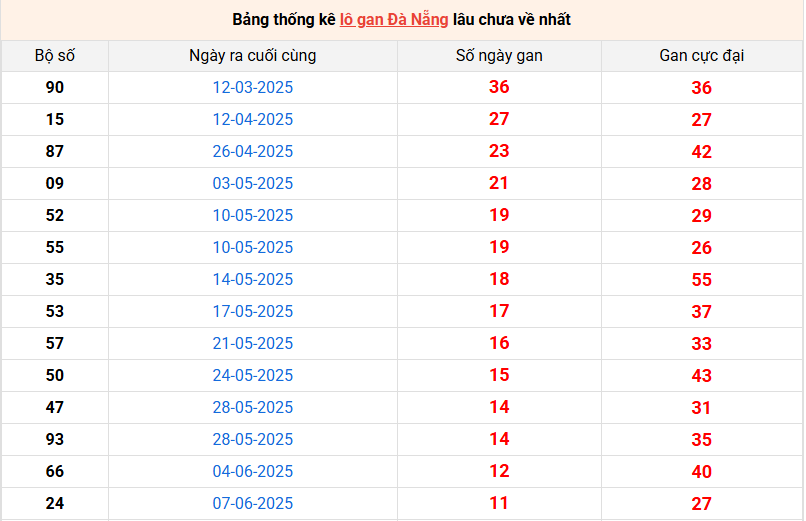Select the Số ngày gan value 23
This screenshot has height=521, width=806.
[499, 152]
